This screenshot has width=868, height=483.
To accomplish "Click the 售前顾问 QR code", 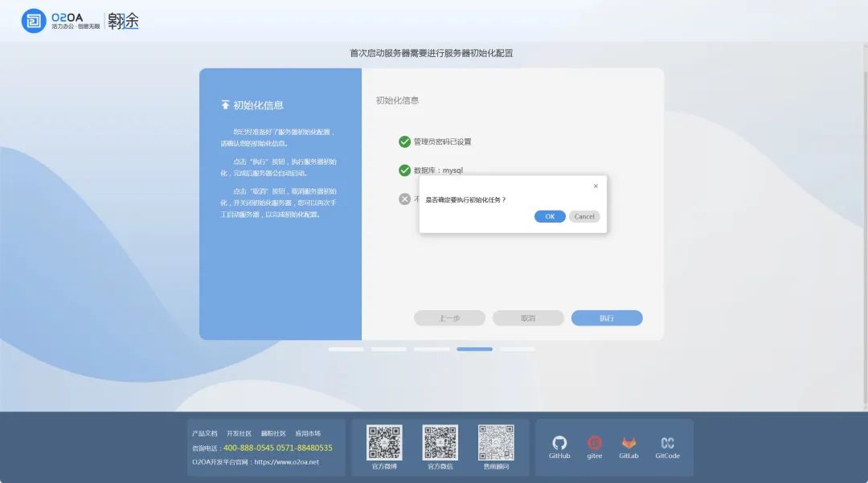I will pos(497,441).
